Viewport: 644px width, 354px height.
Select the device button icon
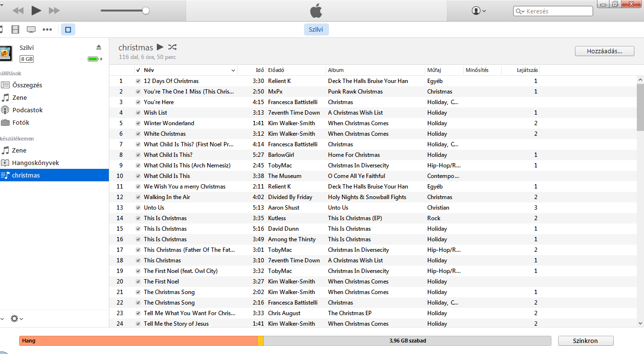(68, 30)
